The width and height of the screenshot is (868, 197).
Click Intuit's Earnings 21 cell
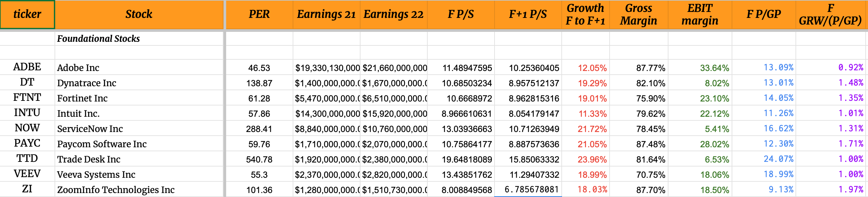point(328,114)
